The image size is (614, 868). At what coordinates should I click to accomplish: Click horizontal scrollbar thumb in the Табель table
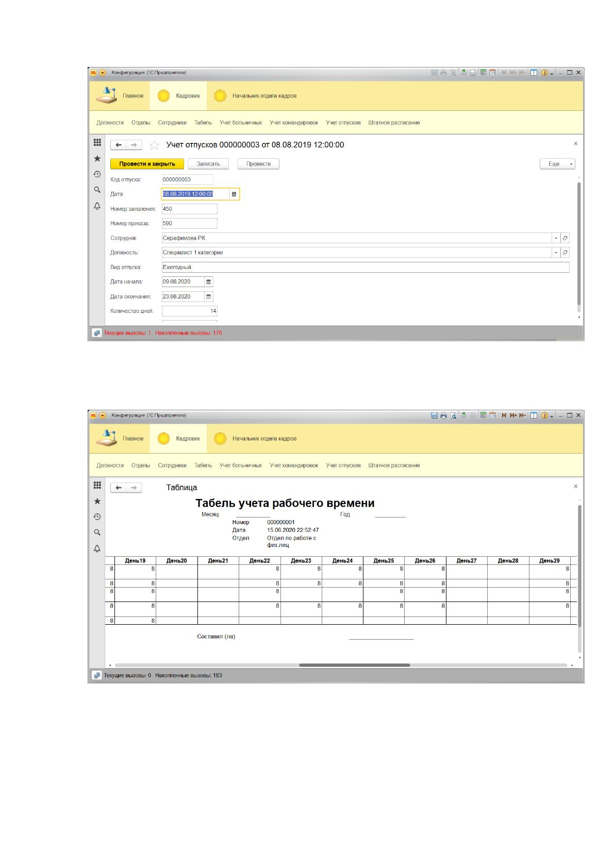[x=355, y=665]
